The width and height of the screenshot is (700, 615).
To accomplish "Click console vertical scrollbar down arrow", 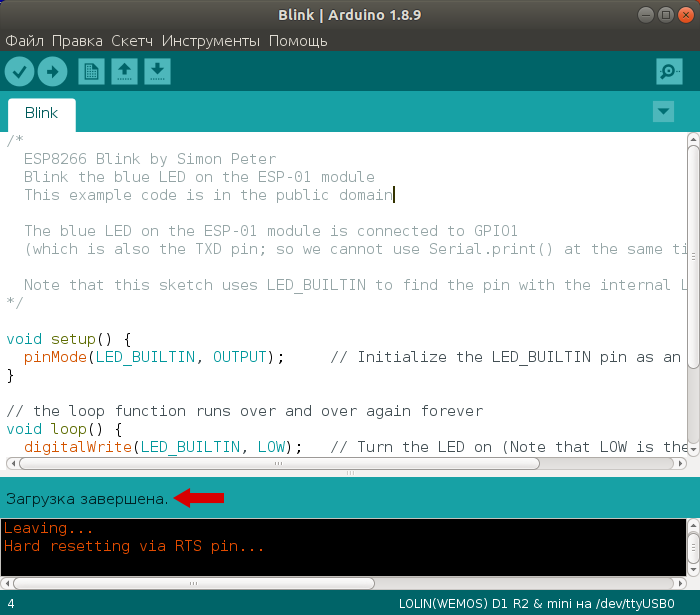I will point(693,570).
